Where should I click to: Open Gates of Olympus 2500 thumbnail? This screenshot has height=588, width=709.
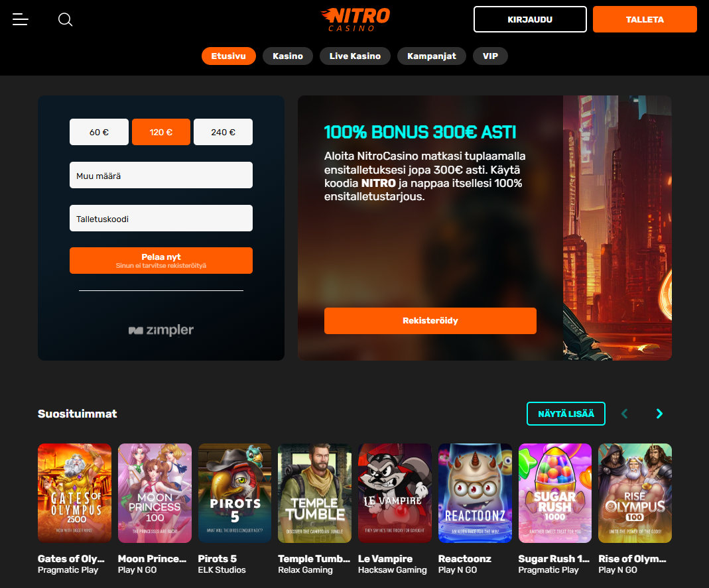[x=74, y=493]
